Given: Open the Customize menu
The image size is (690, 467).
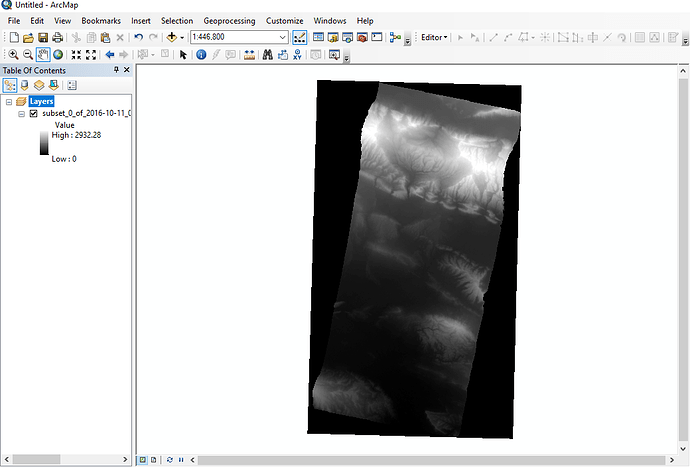Looking at the screenshot, I should click(284, 21).
